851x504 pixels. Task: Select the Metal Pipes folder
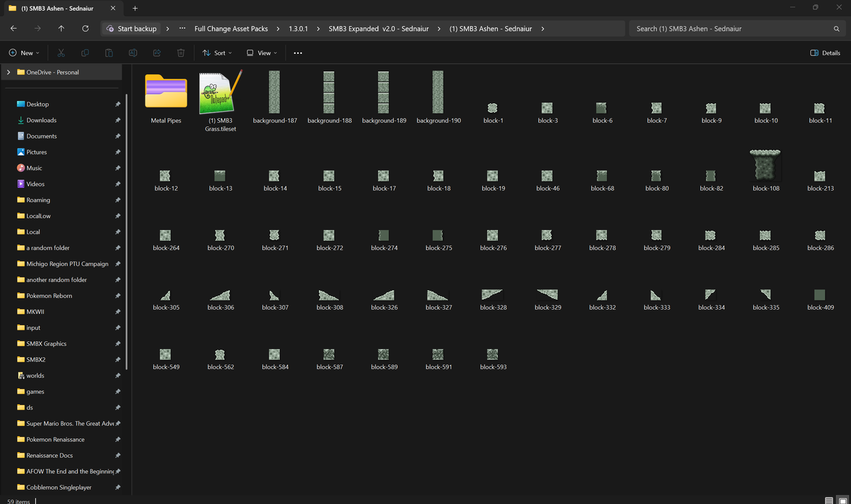166,97
